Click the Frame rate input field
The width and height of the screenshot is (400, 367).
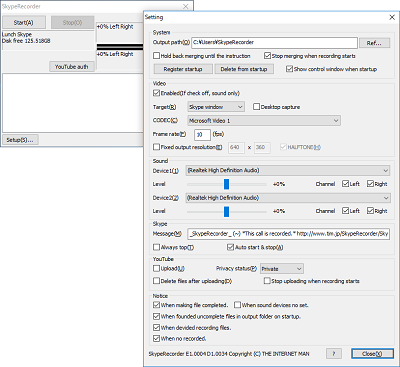202,134
